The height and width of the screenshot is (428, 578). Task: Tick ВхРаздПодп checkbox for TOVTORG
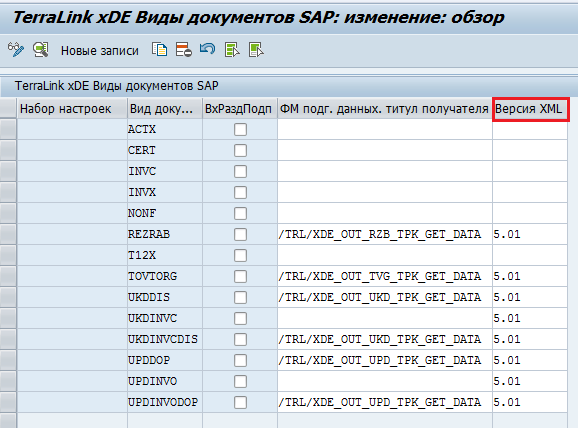pos(240,276)
